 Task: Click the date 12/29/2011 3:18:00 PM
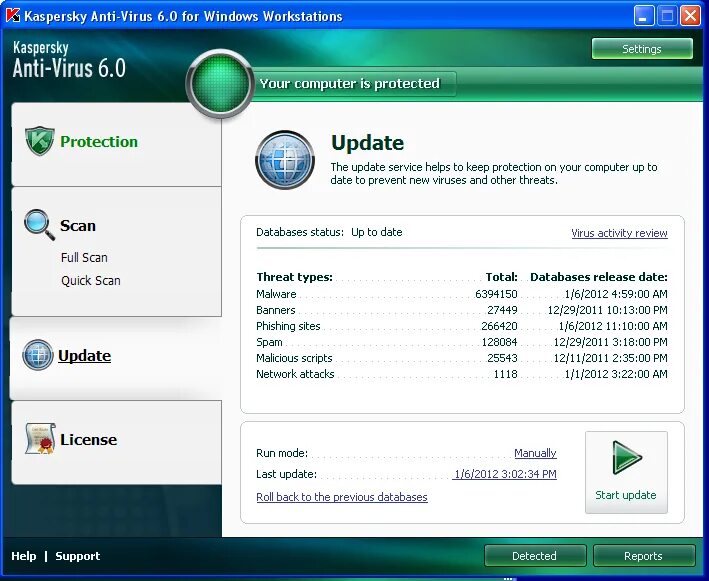610,342
